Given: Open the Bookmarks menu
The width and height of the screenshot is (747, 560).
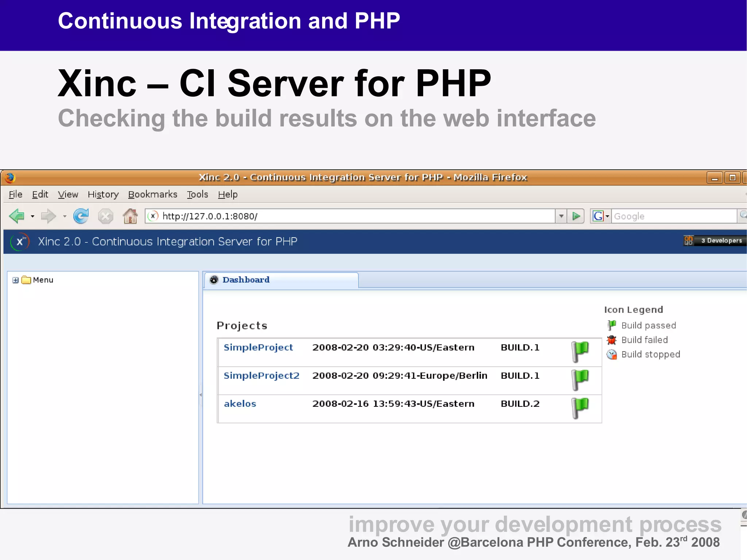Looking at the screenshot, I should (x=152, y=194).
